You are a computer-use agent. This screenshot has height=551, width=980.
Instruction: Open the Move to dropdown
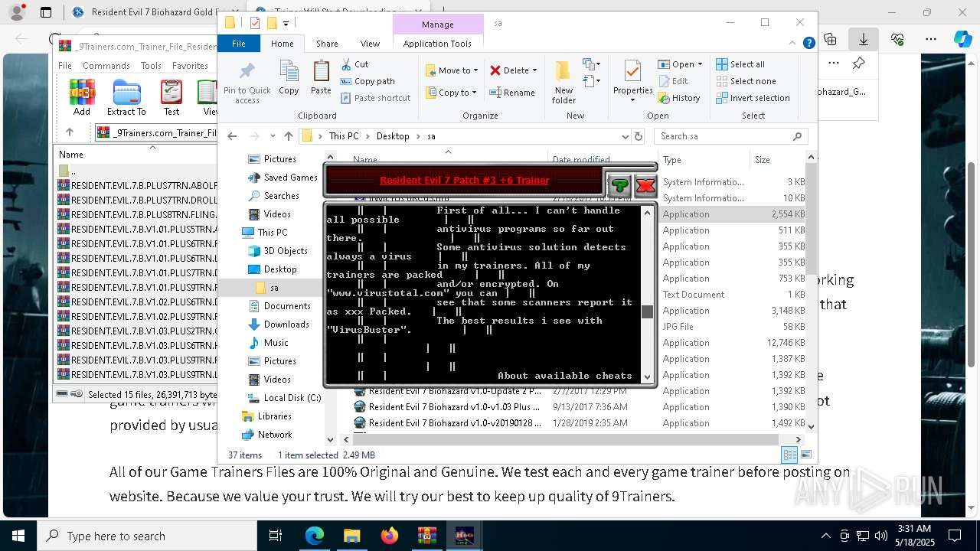pos(452,70)
